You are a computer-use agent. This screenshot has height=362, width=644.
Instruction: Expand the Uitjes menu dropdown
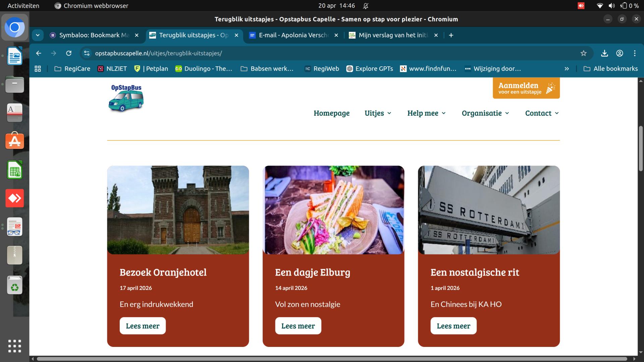378,113
